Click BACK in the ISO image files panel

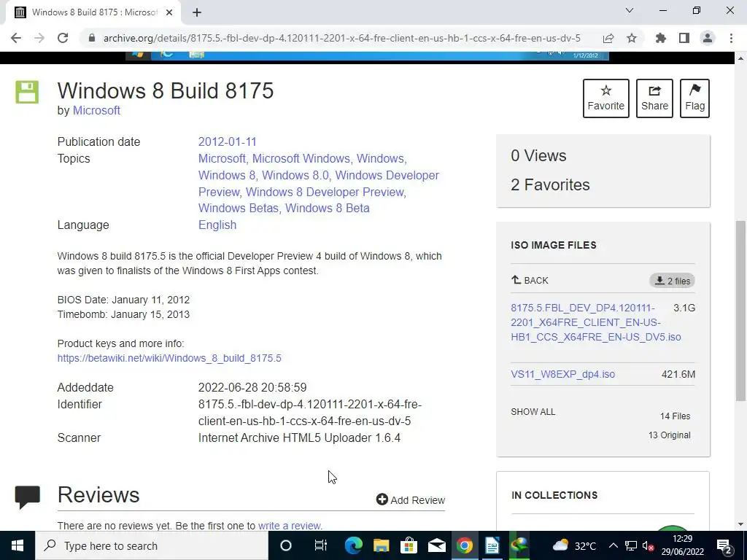click(x=530, y=281)
